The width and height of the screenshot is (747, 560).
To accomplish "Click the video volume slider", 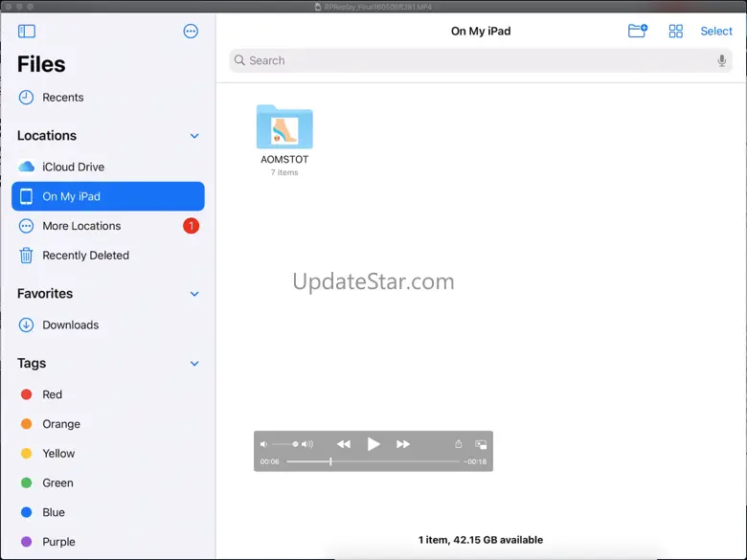I will [x=285, y=444].
